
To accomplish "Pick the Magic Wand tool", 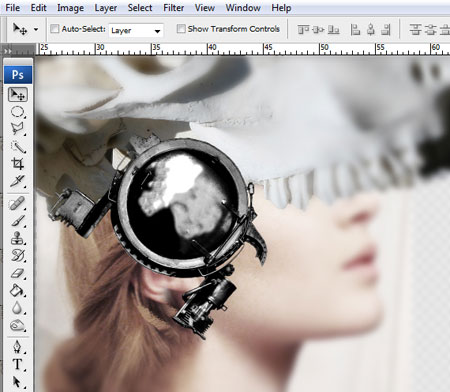I will (18, 146).
